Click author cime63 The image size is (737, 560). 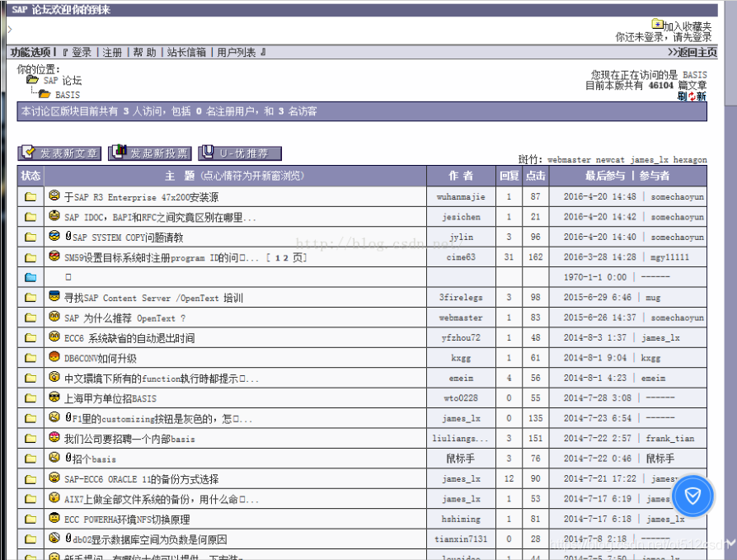[461, 257]
